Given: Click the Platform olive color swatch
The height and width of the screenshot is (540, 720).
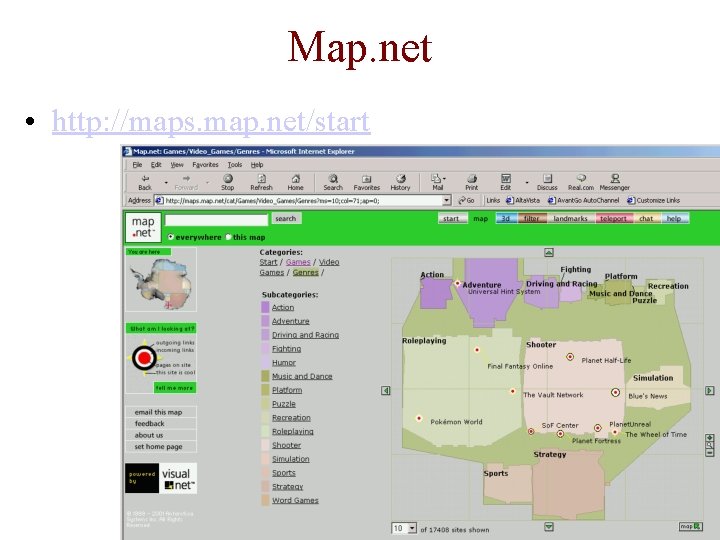Looking at the screenshot, I should (265, 390).
